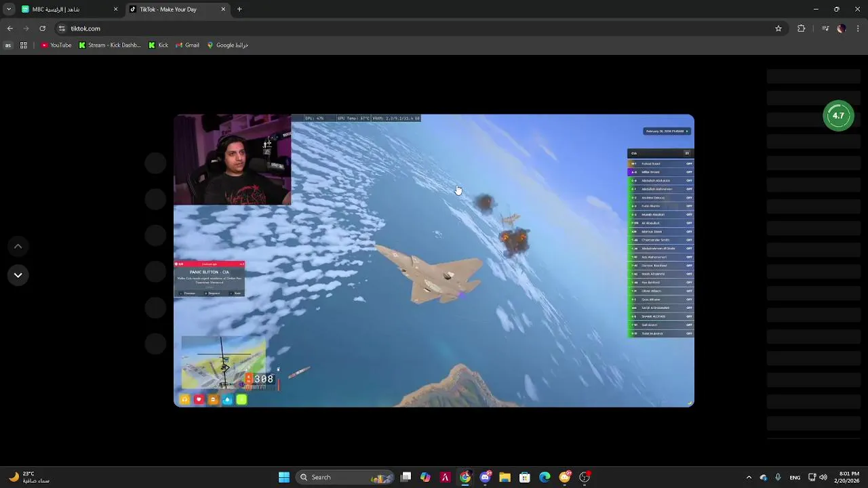
Task: Open a new browser tab
Action: pos(239,9)
